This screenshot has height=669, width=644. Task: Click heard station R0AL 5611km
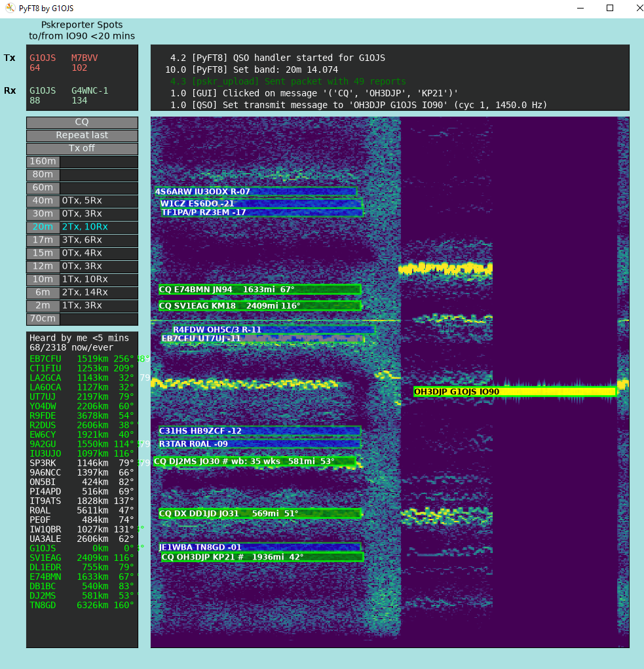point(81,510)
